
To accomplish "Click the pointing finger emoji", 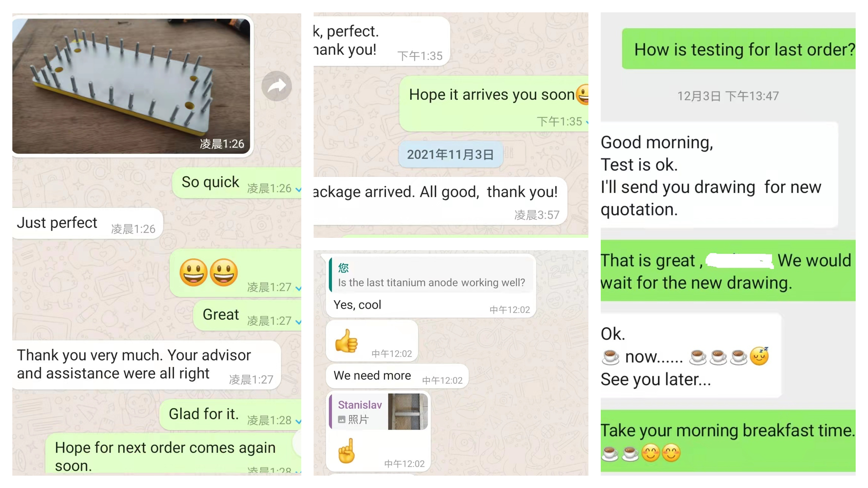I will [x=346, y=451].
